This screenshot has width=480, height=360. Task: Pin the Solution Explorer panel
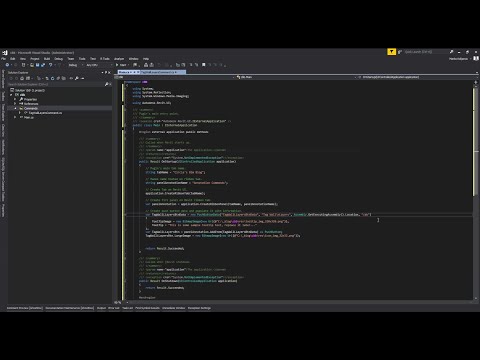click(106, 72)
